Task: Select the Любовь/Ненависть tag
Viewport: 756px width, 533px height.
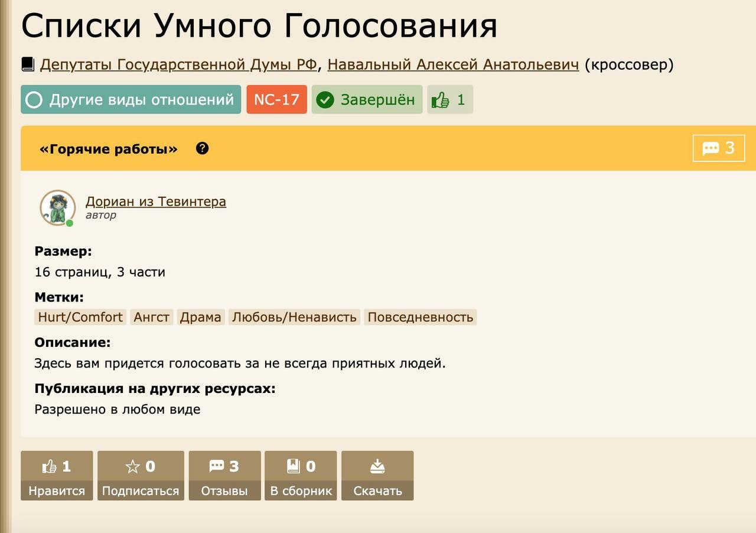Action: [x=294, y=317]
